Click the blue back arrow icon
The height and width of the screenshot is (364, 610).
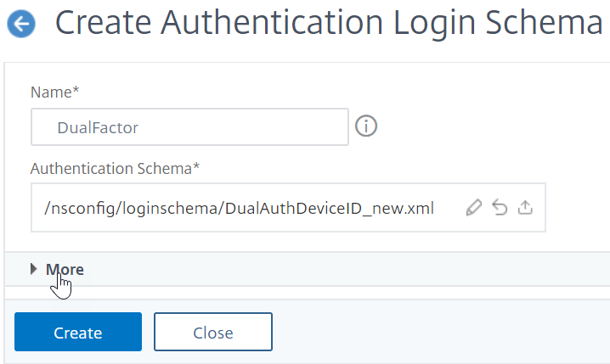pyautogui.click(x=21, y=24)
